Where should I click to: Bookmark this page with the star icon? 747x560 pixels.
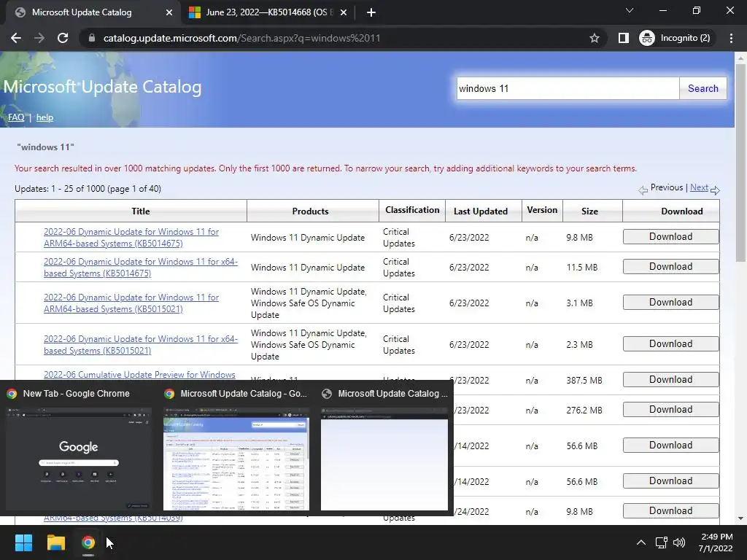tap(594, 38)
